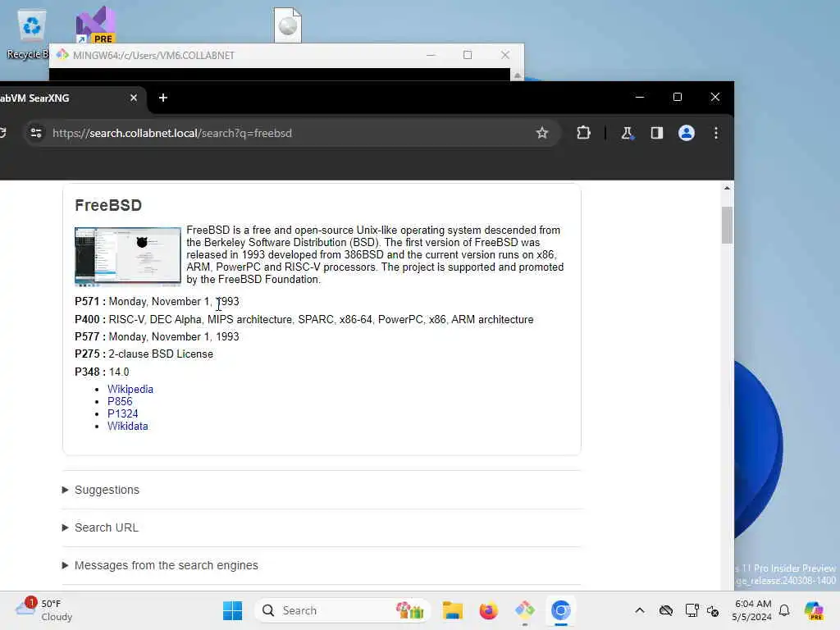Click the Git icon in MINGW64 title bar
Viewport: 840px width, 630px height.
(x=62, y=55)
